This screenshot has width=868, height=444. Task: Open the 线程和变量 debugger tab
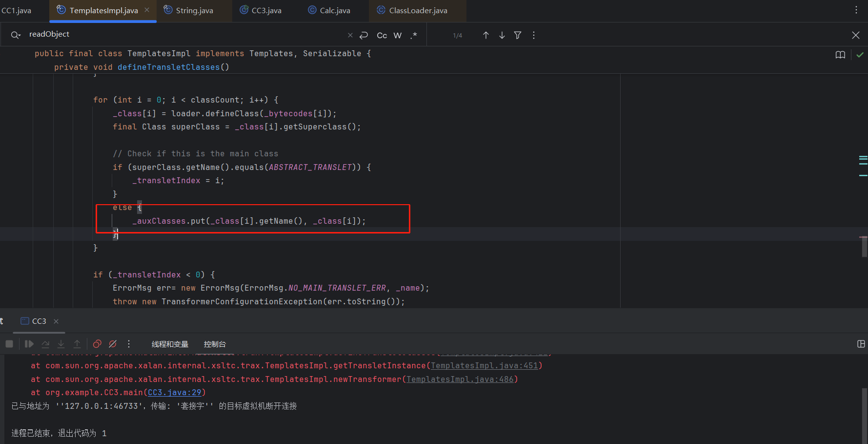[170, 344]
